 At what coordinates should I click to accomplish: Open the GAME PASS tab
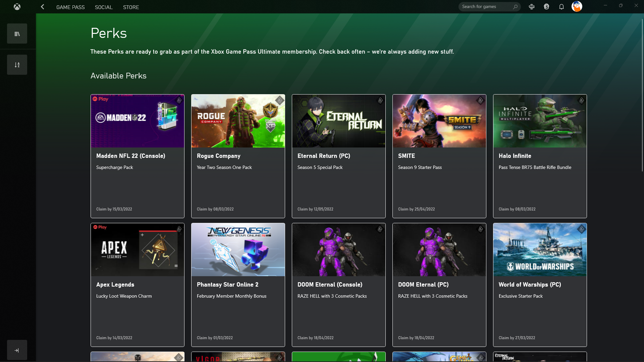70,7
